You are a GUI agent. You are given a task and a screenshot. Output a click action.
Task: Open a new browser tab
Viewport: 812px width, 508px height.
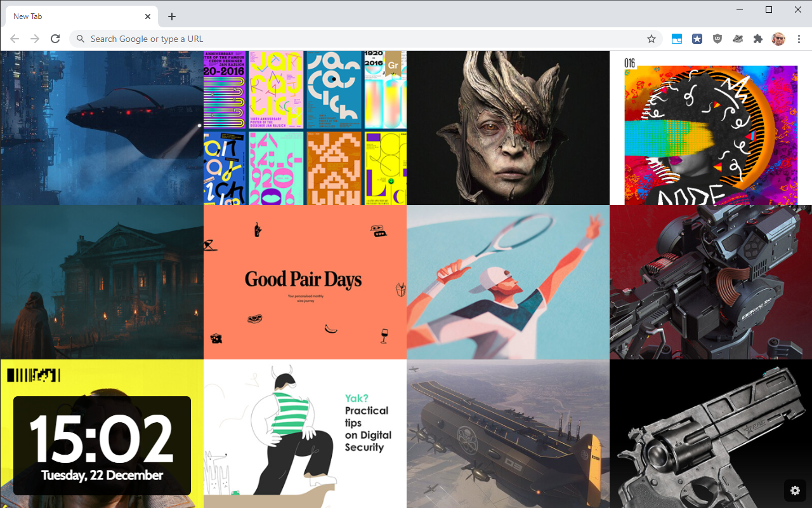coord(172,17)
